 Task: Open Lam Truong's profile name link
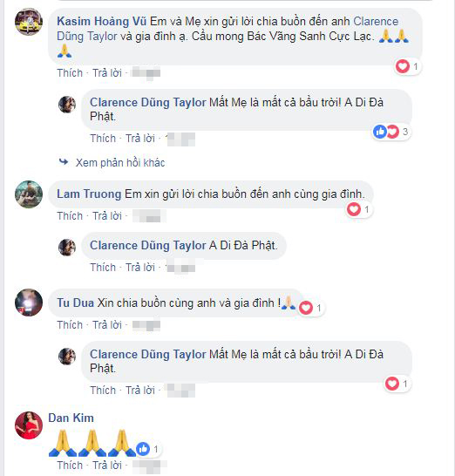point(89,194)
